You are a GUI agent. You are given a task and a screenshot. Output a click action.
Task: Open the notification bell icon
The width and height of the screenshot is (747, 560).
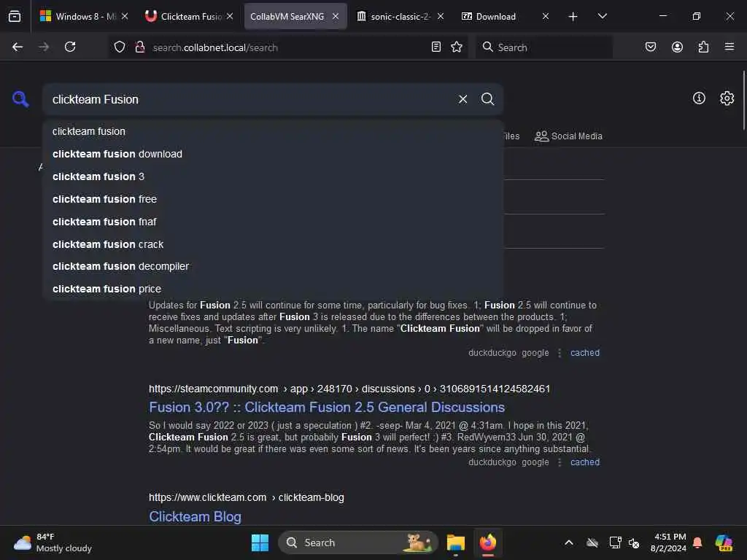pyautogui.click(x=697, y=542)
